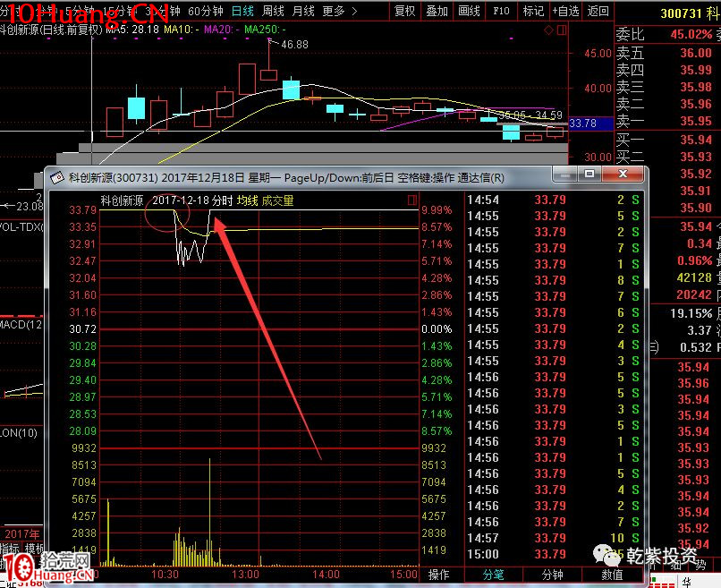Click the MA5: 28.18 indicator label
The image size is (721, 588).
click(132, 30)
